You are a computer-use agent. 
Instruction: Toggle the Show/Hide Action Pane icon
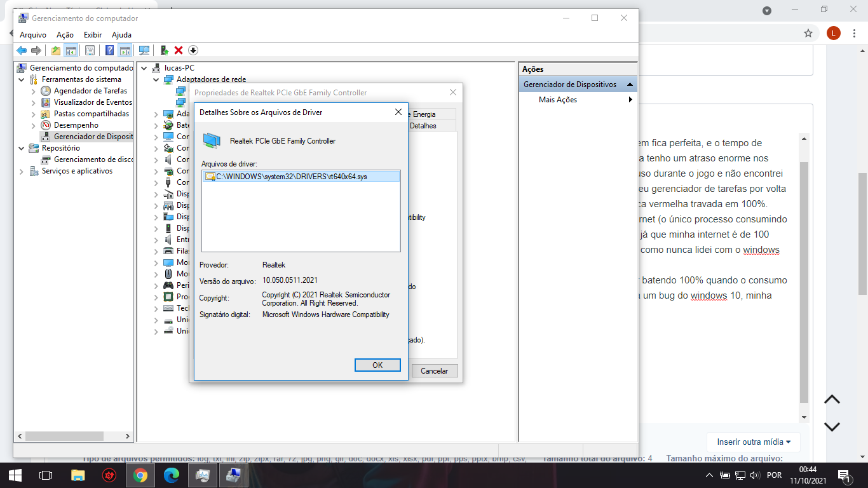[125, 50]
